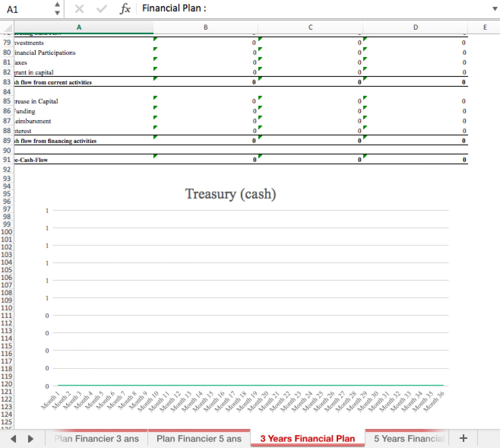Select row 84 header

click(x=7, y=92)
